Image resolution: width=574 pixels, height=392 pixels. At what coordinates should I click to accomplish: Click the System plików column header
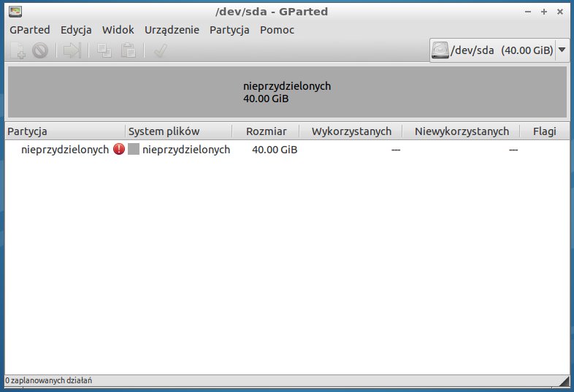point(179,131)
